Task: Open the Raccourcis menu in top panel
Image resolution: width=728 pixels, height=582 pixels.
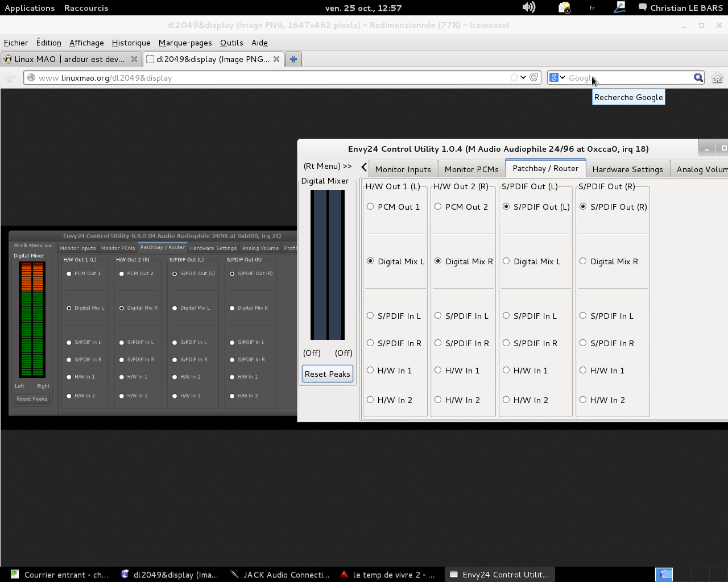Action: click(86, 8)
